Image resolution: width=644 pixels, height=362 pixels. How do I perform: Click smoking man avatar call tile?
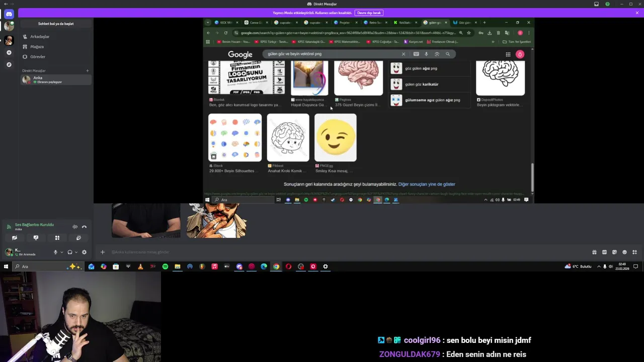pos(216,220)
